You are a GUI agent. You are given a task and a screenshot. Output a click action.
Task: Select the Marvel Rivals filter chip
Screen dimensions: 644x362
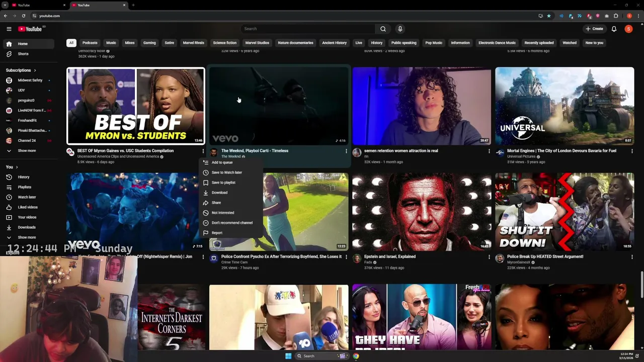point(194,43)
